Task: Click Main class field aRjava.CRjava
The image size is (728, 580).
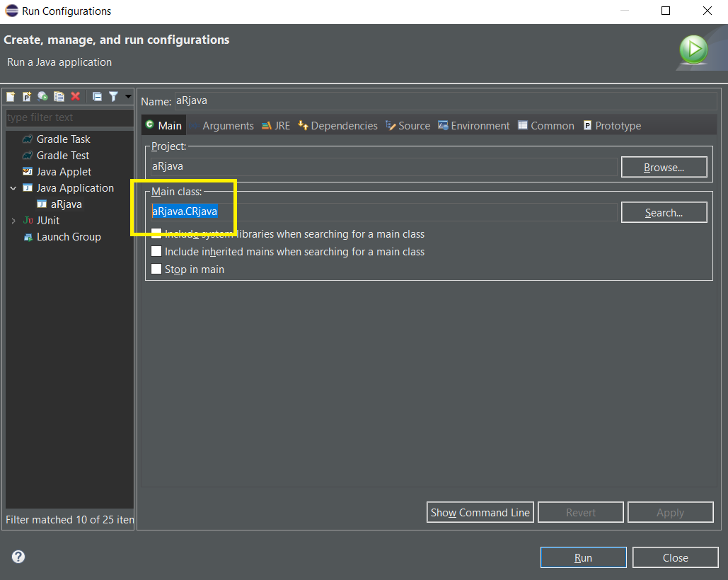Action: pyautogui.click(x=384, y=211)
